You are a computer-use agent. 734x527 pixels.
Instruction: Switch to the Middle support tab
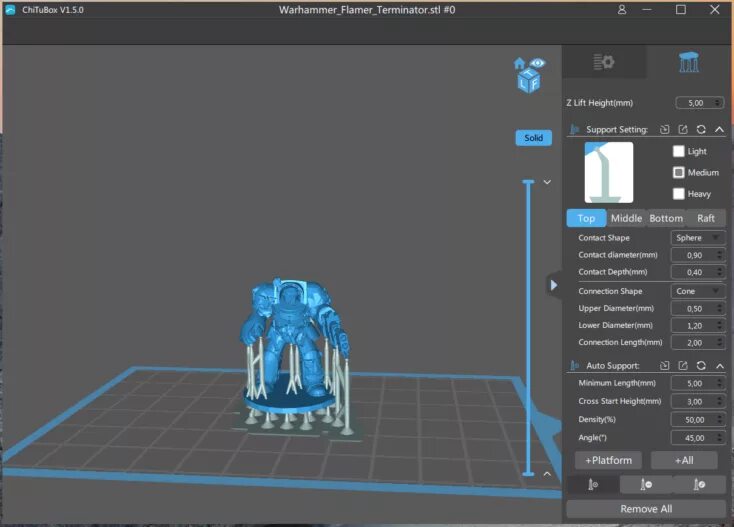[x=626, y=218]
